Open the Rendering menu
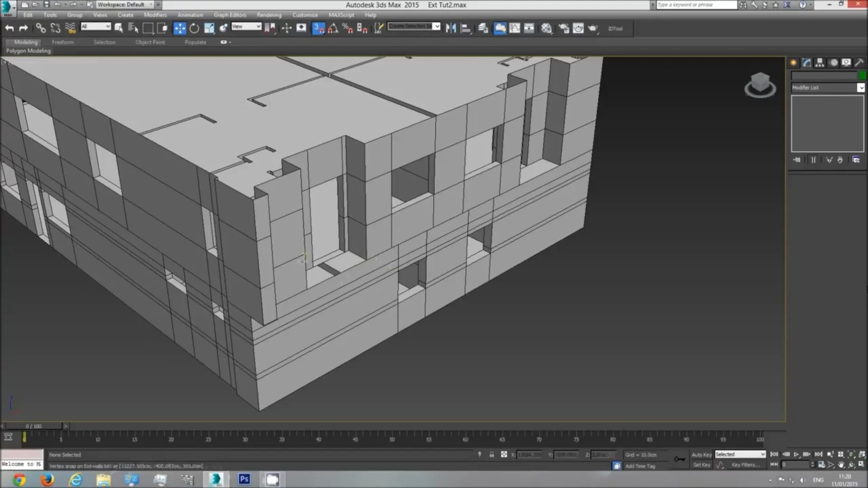 (269, 15)
